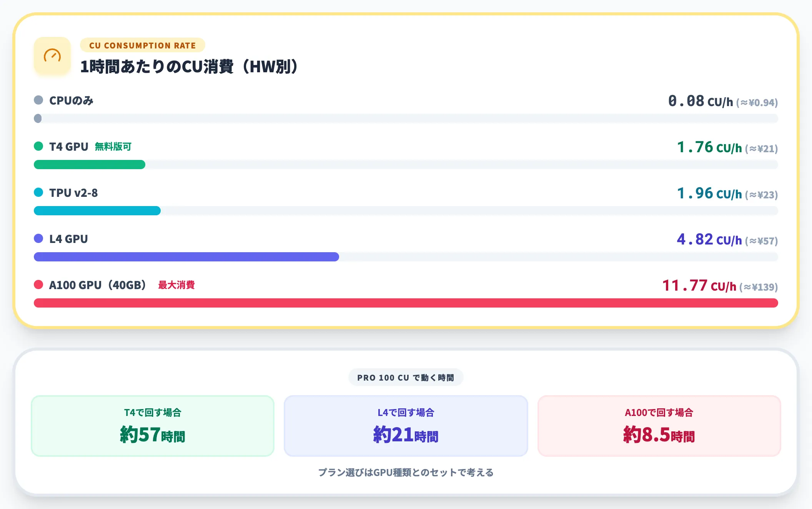Click the green dot beside T4 GPU

38,146
